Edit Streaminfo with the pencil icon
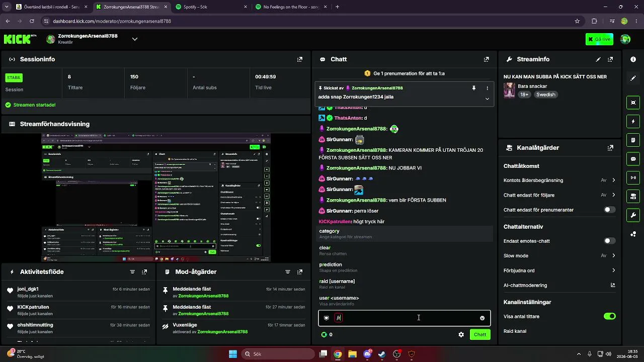Screen dimensions: 644x362 coord(598,59)
